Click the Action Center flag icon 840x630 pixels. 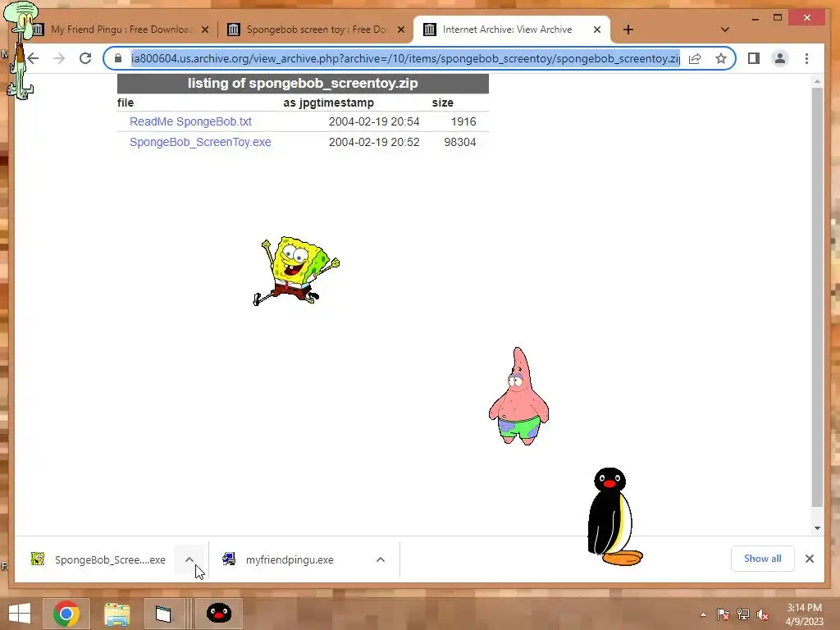pyautogui.click(x=724, y=614)
